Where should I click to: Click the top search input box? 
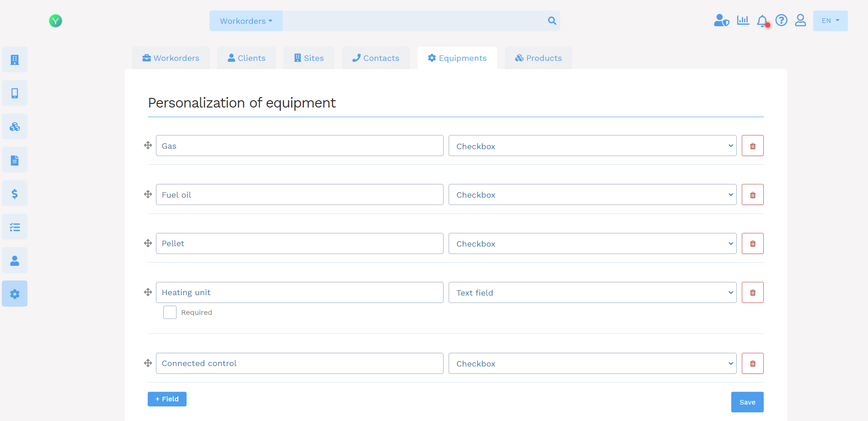[x=414, y=21]
